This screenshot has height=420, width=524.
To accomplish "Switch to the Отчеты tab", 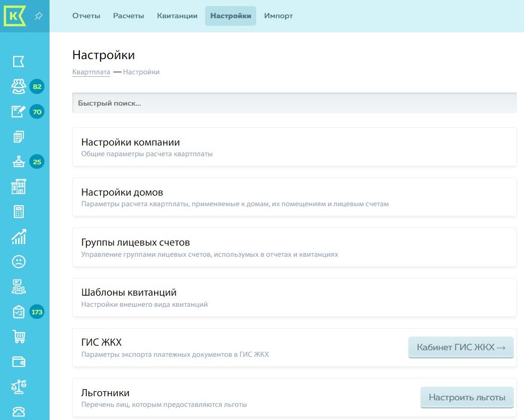I will (x=86, y=16).
